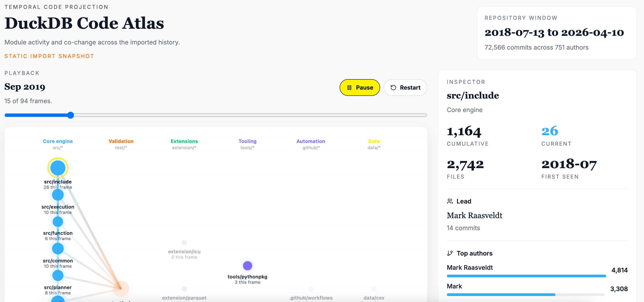This screenshot has width=644, height=302.
Task: Click the DuckDB Code Atlas title
Action: [x=84, y=23]
